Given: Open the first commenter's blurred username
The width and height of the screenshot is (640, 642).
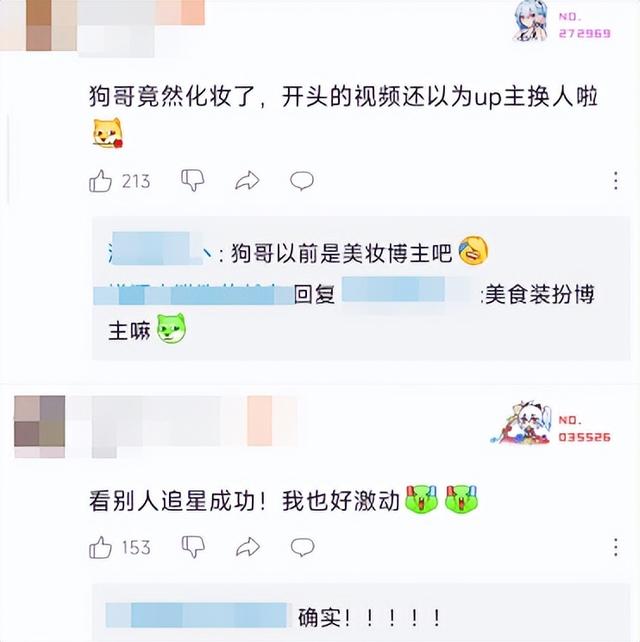Looking at the screenshot, I should (x=141, y=27).
